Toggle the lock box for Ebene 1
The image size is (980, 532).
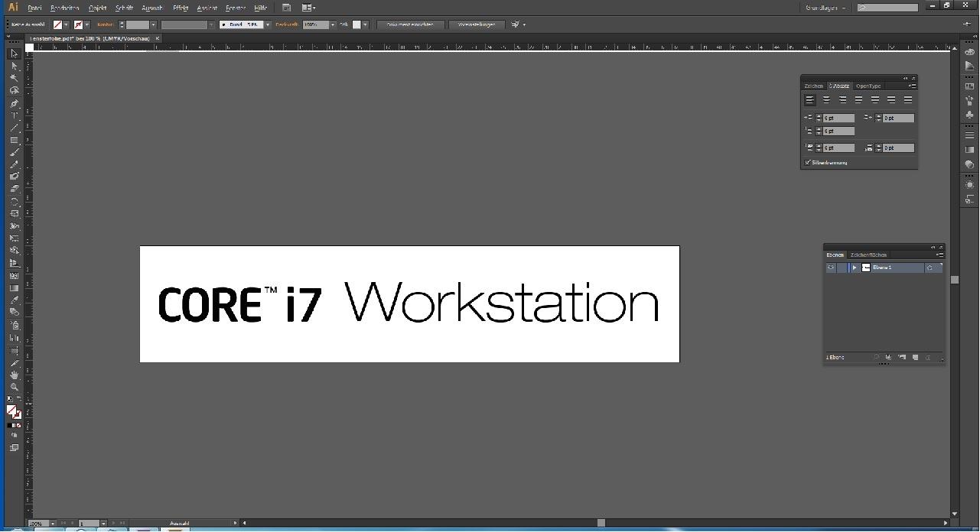click(842, 268)
